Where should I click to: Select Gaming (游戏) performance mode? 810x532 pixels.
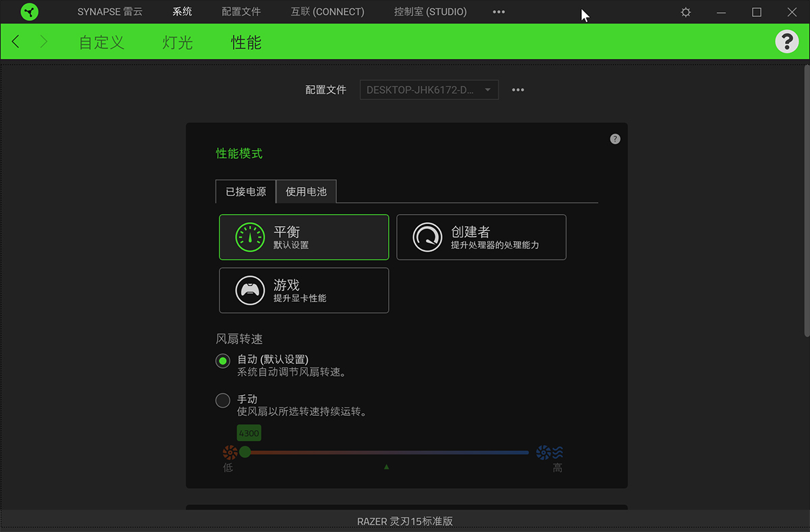[304, 290]
